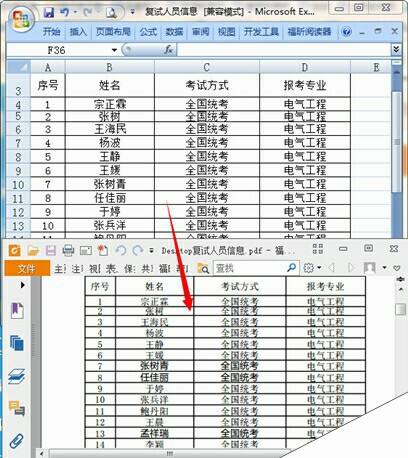This screenshot has width=408, height=458.
Task: Click the Excel Office button logo
Action: tap(21, 18)
